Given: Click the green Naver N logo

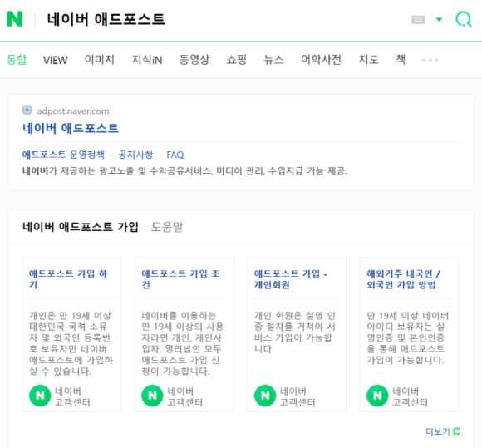Looking at the screenshot, I should click(x=14, y=19).
